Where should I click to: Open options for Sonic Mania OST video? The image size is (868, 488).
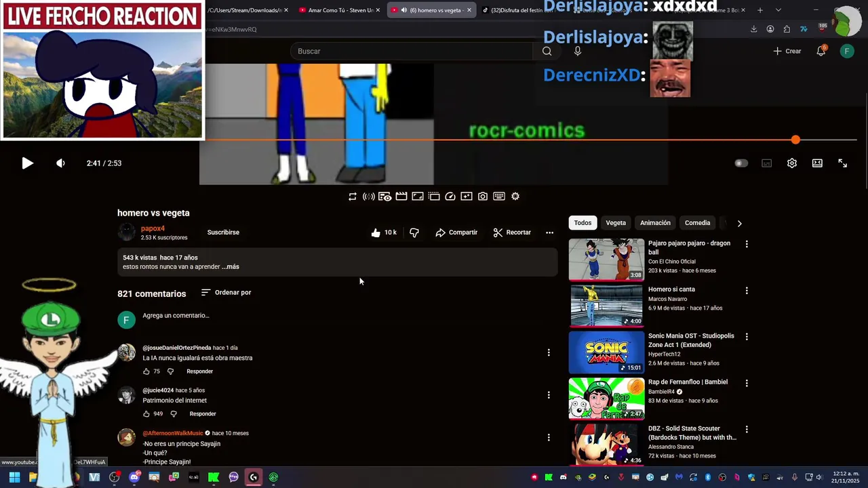click(747, 337)
